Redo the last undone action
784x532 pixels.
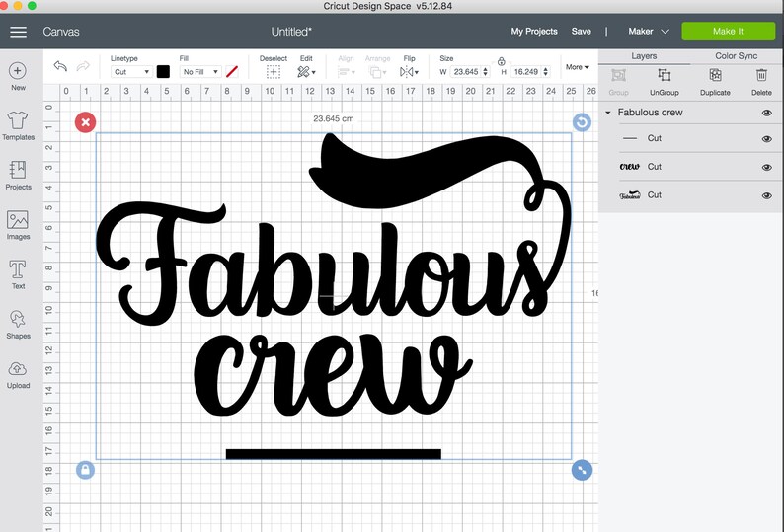(x=83, y=66)
